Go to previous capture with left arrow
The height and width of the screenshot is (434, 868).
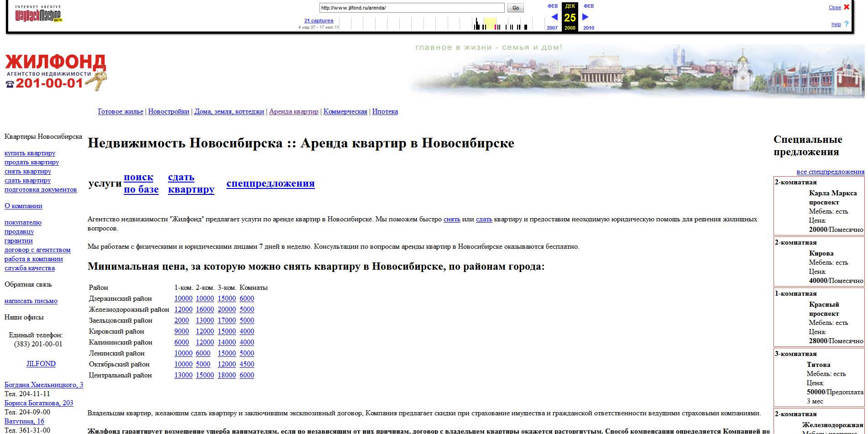(x=554, y=17)
